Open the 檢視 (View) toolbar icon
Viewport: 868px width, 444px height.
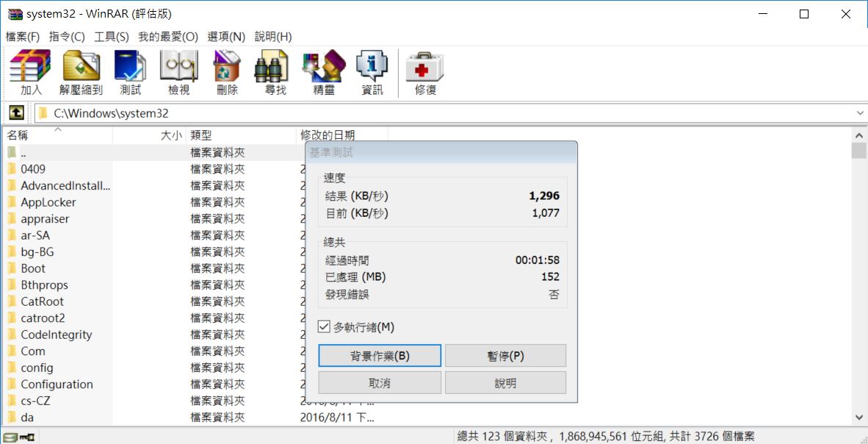click(x=178, y=66)
